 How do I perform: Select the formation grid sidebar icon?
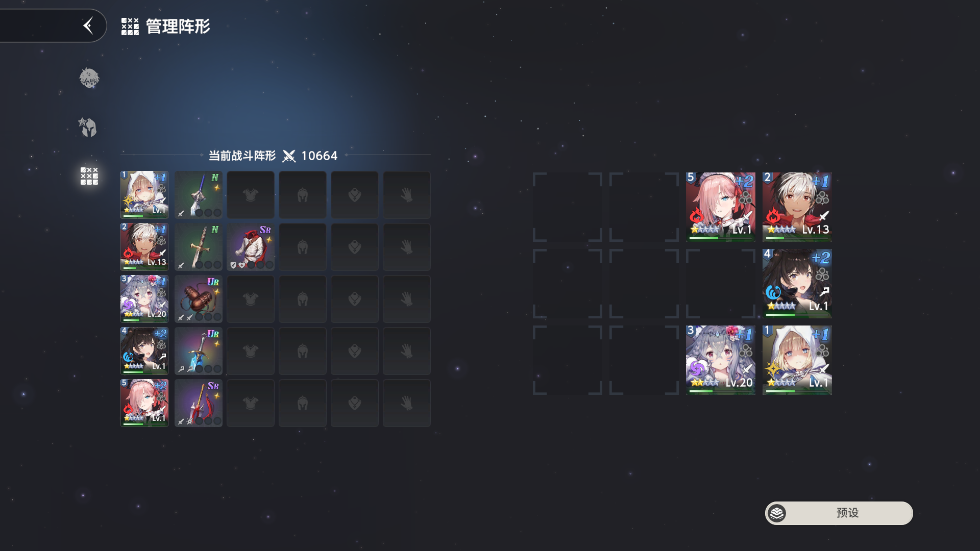click(89, 176)
